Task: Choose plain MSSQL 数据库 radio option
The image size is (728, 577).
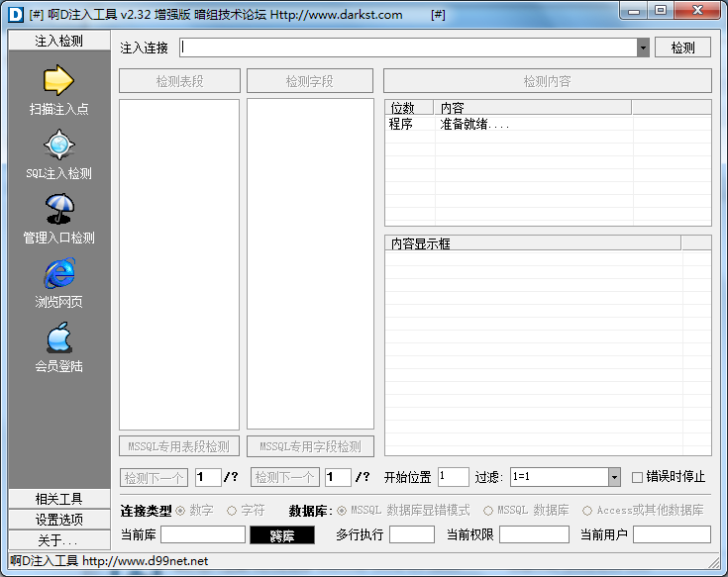Action: click(x=488, y=511)
